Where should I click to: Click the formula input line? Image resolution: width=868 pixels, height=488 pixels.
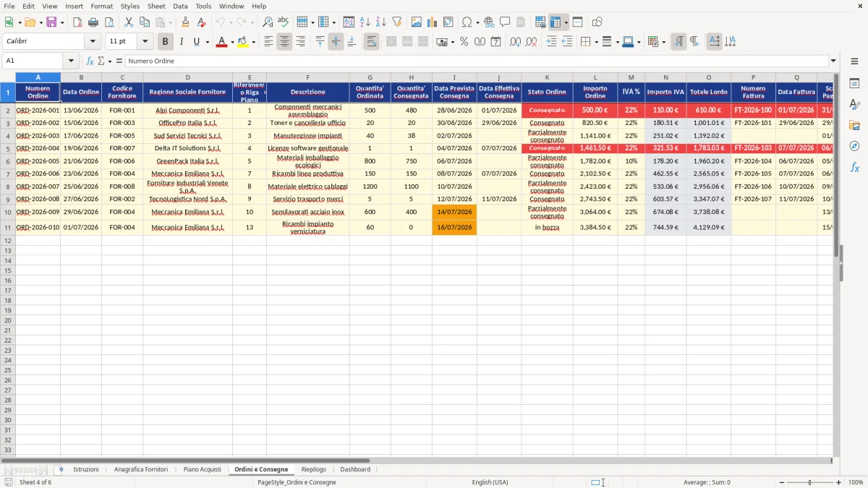click(x=477, y=61)
